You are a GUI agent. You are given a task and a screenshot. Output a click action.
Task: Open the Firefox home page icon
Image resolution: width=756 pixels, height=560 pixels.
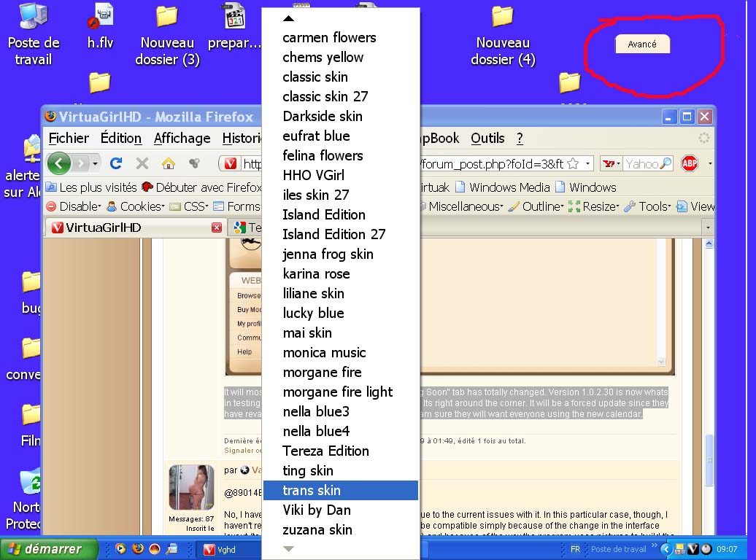coord(169,164)
